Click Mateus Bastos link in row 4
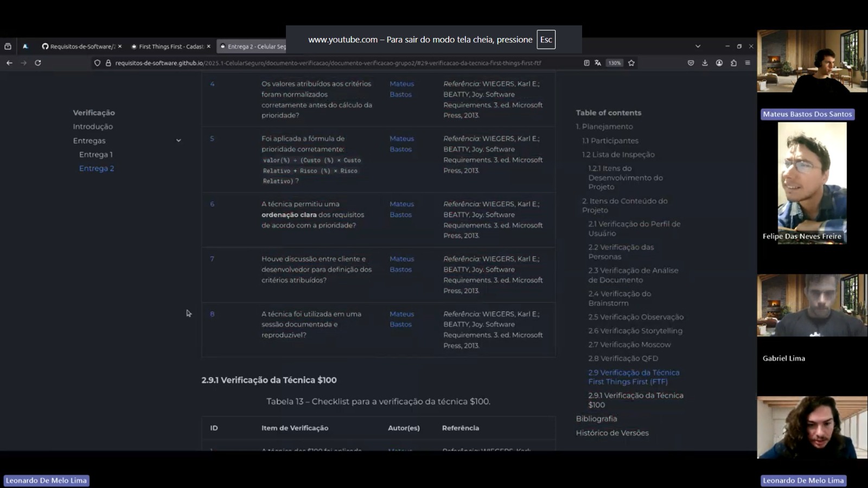The width and height of the screenshot is (868, 488). tap(401, 89)
